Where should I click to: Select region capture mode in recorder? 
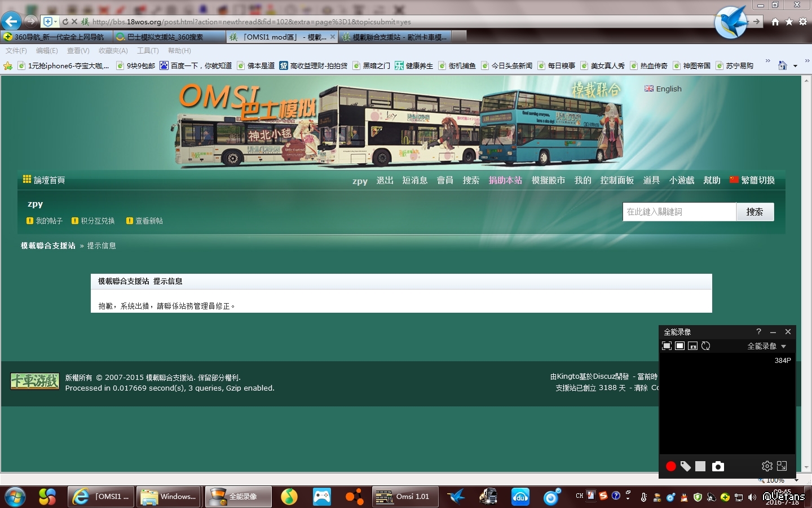667,346
